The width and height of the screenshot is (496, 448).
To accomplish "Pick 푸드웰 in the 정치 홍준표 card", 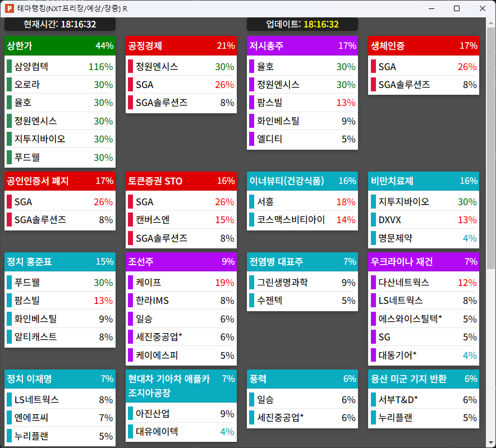I will (x=60, y=283).
